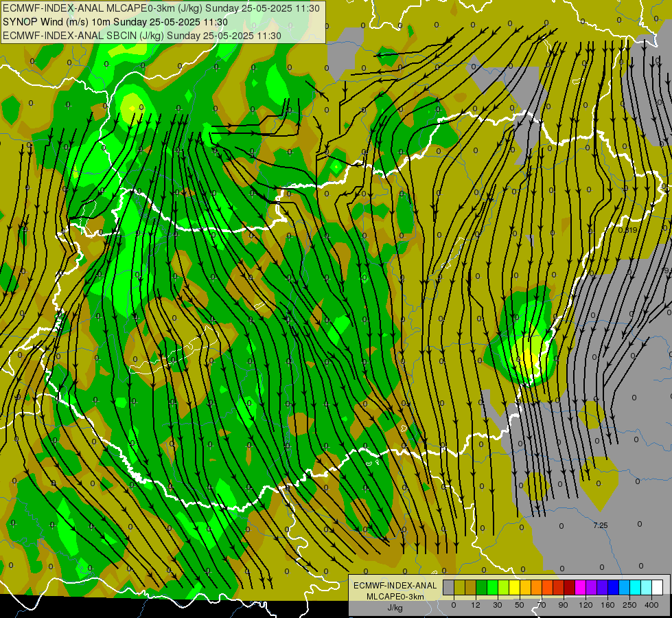This screenshot has width=672, height=618.
Task: Click the legend value label '50'
Action: tap(520, 605)
